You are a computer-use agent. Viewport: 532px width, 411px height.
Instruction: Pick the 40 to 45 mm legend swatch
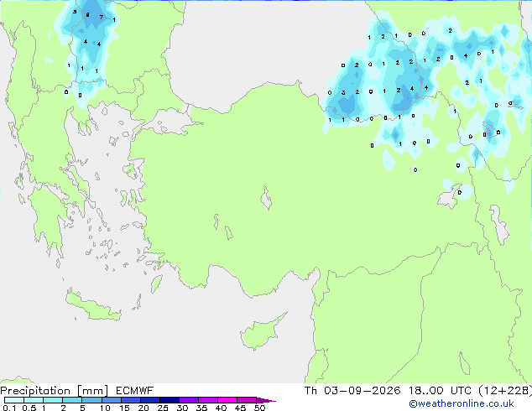click(227, 400)
